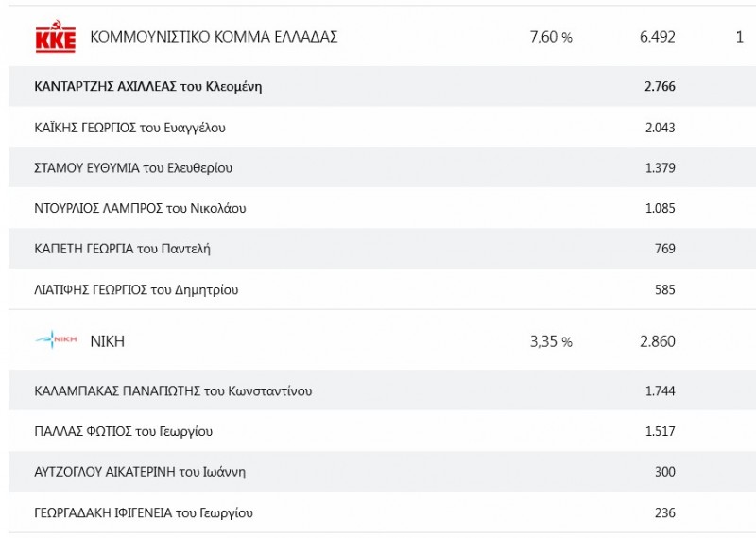Select candidate ΣΤΑΜΟΥ ΕΥΘΥΜΙΑ
756x538 pixels.
(133, 168)
